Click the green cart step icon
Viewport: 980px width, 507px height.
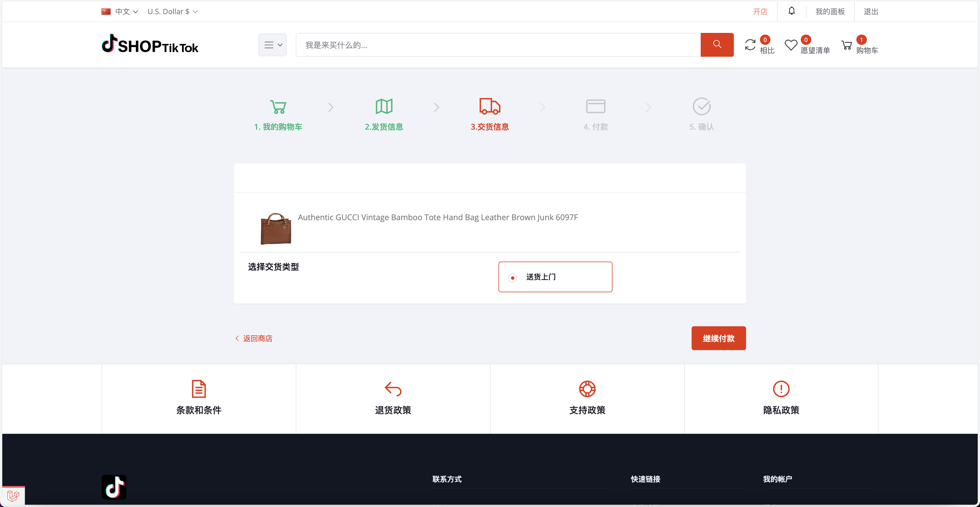coord(278,106)
